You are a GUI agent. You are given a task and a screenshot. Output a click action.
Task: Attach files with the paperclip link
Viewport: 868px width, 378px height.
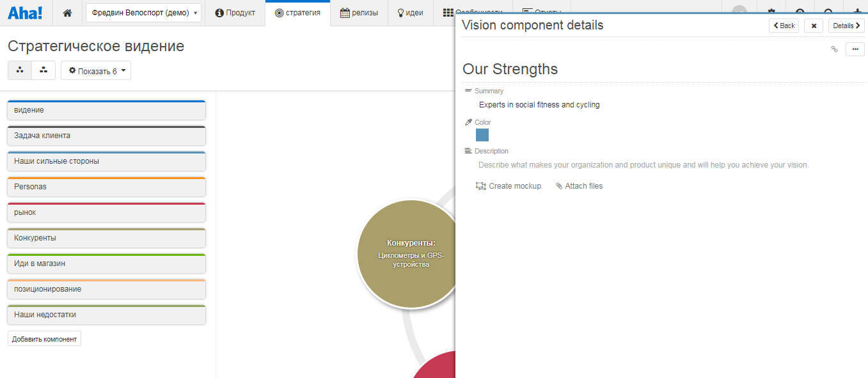pos(579,186)
